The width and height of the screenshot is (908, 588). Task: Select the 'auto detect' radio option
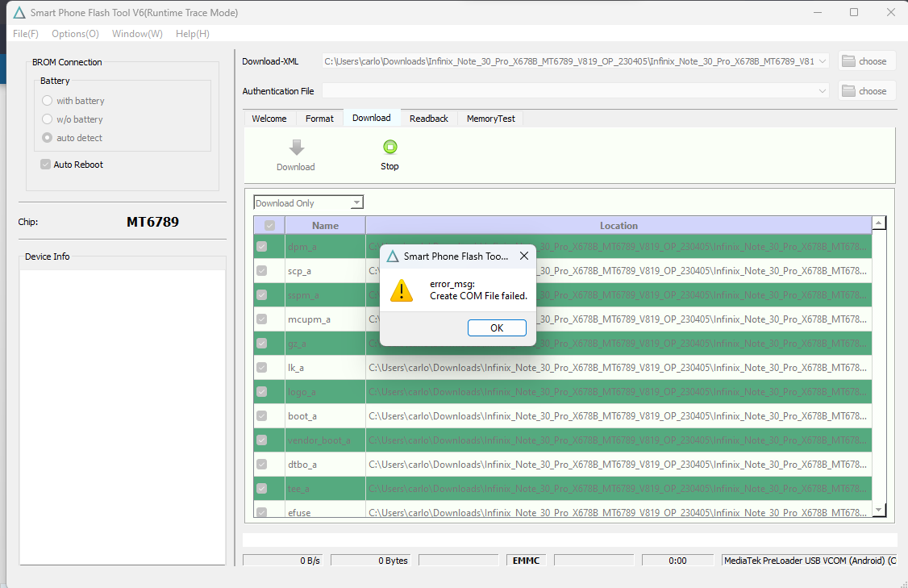coord(47,138)
